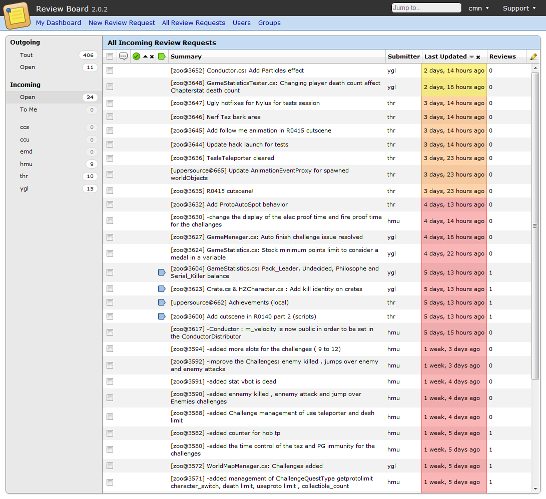This screenshot has height=499, width=546.
Task: Check the box for zoo@3648 GameStatisticTester row
Action: point(110,87)
